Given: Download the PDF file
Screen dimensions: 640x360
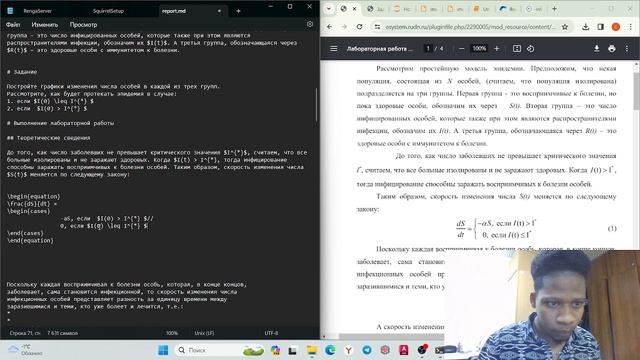Looking at the screenshot, I should (596, 49).
